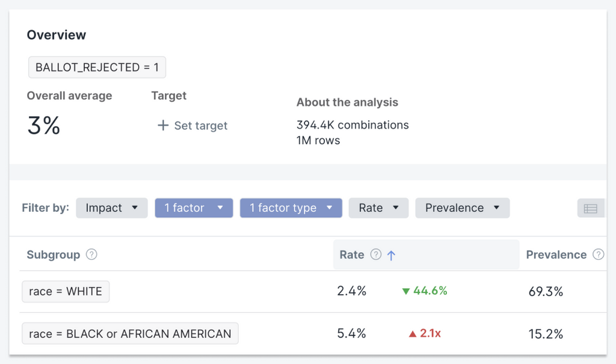Switch to table view icon

(x=590, y=208)
